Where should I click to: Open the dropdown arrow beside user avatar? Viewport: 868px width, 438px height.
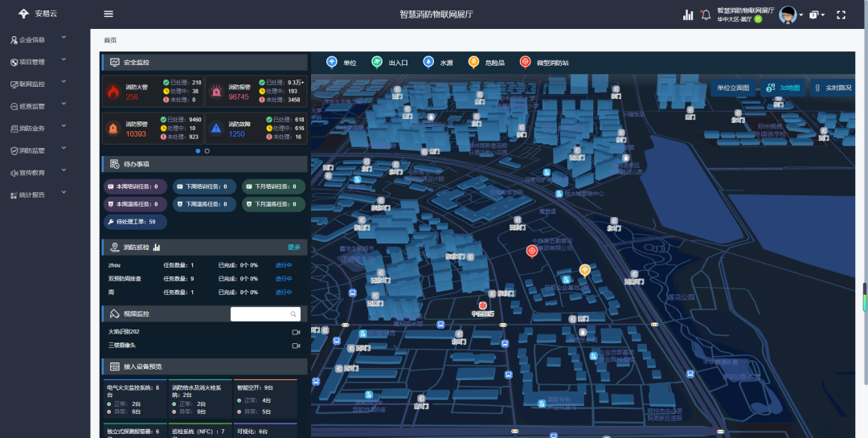(x=801, y=15)
